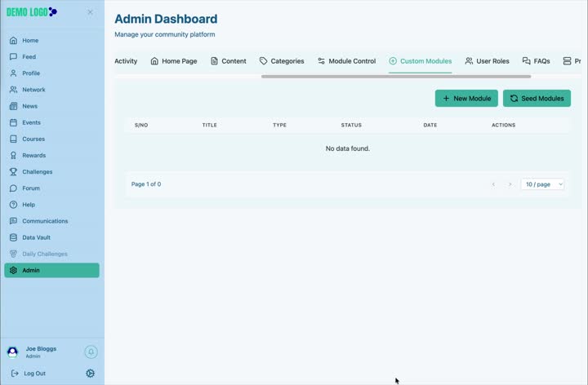Image resolution: width=588 pixels, height=385 pixels.
Task: Click the DEMO LOGO image
Action: (x=32, y=12)
